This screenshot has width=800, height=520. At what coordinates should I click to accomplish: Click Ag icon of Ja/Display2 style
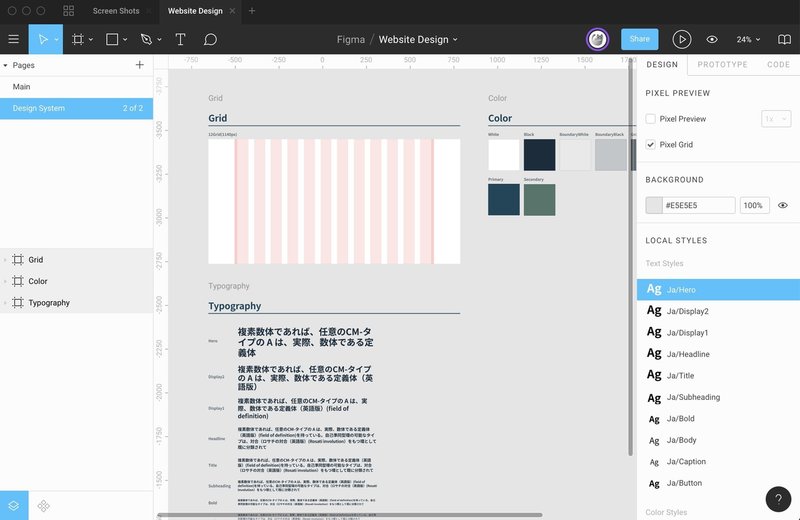click(x=654, y=310)
